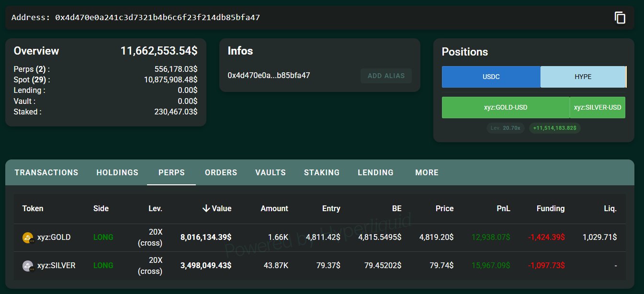Select the light blue HYPE position bar

point(583,77)
